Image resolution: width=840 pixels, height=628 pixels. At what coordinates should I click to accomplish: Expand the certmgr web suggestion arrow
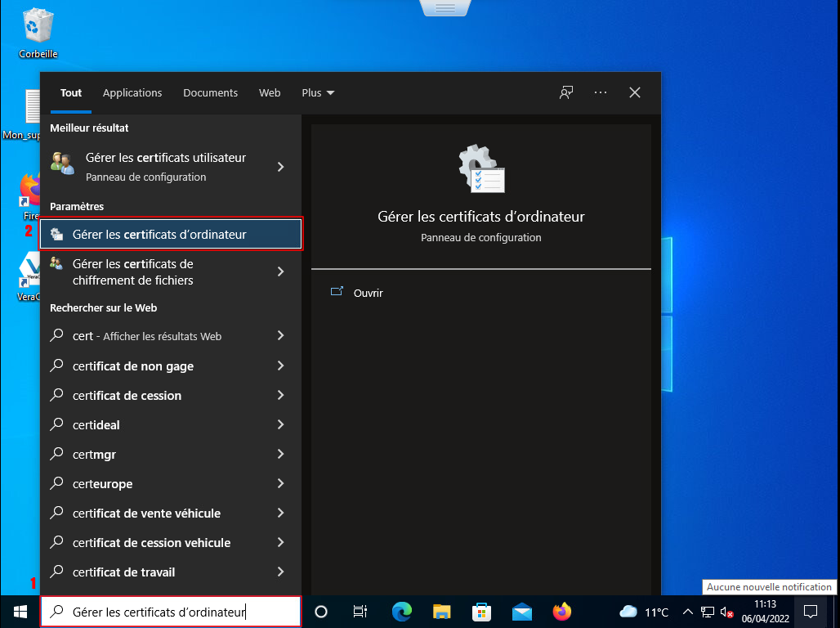280,454
